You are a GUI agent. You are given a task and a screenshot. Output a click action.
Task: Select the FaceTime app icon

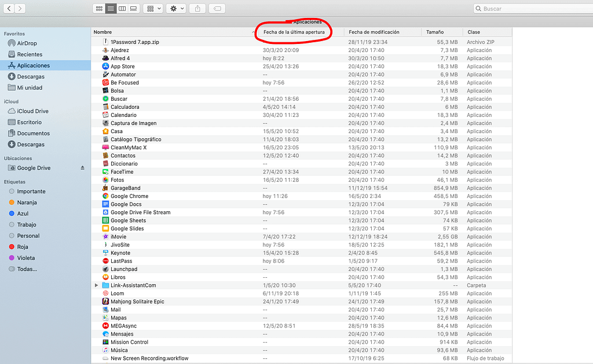105,172
